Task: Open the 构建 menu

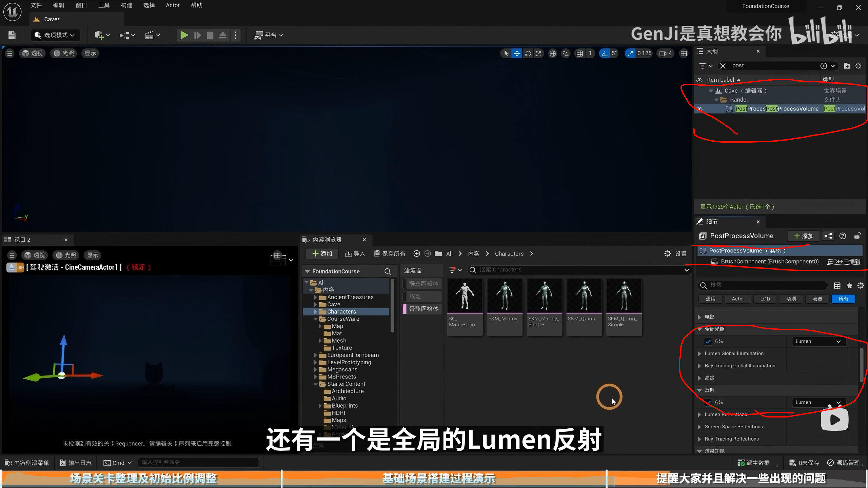Action: (x=126, y=5)
